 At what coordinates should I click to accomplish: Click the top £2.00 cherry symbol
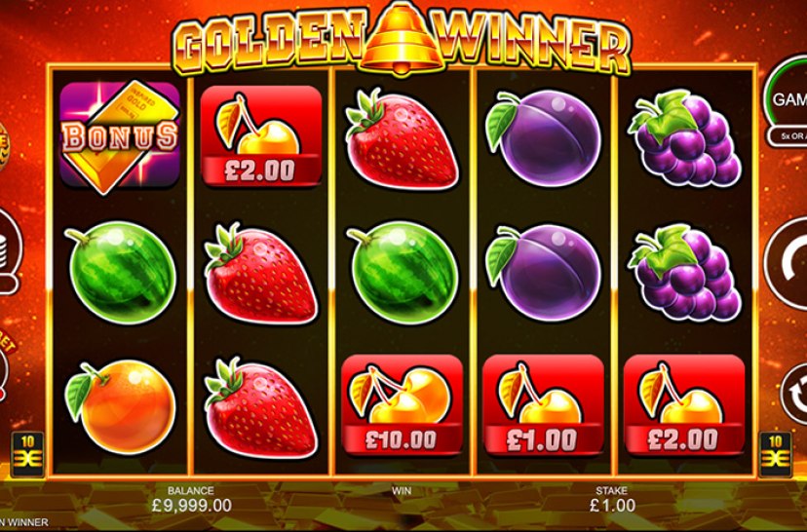[x=261, y=135]
